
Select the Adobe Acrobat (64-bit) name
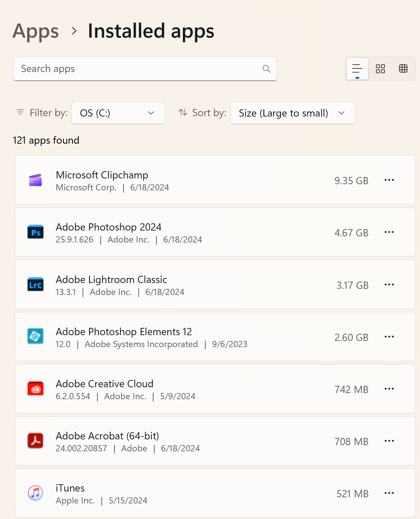pos(108,436)
